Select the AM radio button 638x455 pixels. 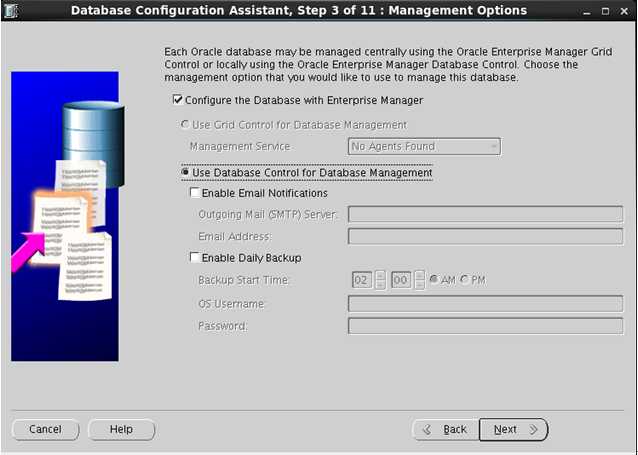point(434,280)
